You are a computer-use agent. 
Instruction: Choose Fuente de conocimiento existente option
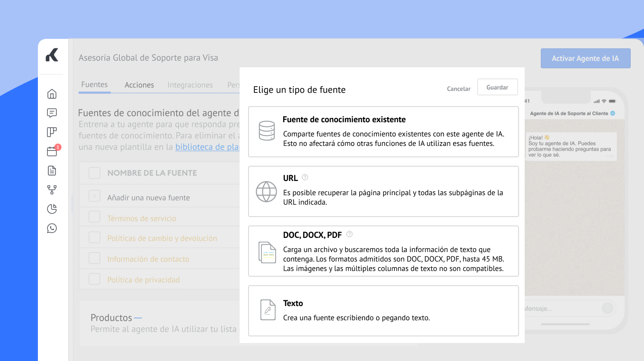tap(383, 132)
